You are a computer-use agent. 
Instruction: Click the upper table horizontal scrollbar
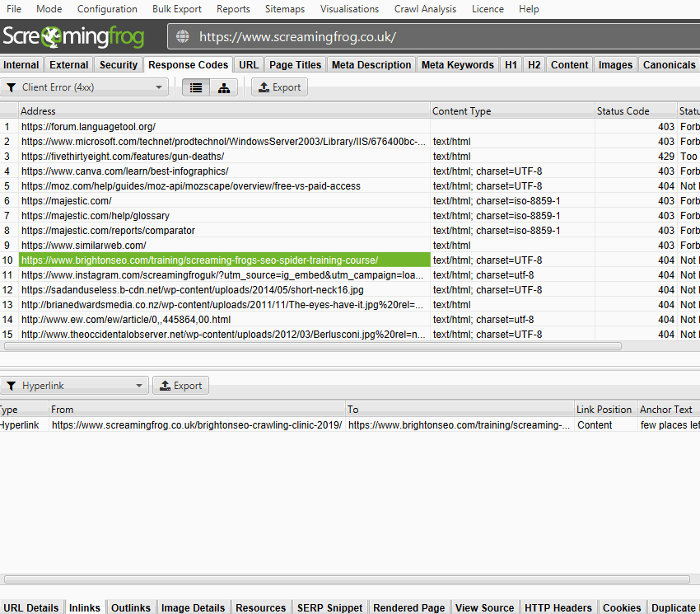tap(313, 347)
